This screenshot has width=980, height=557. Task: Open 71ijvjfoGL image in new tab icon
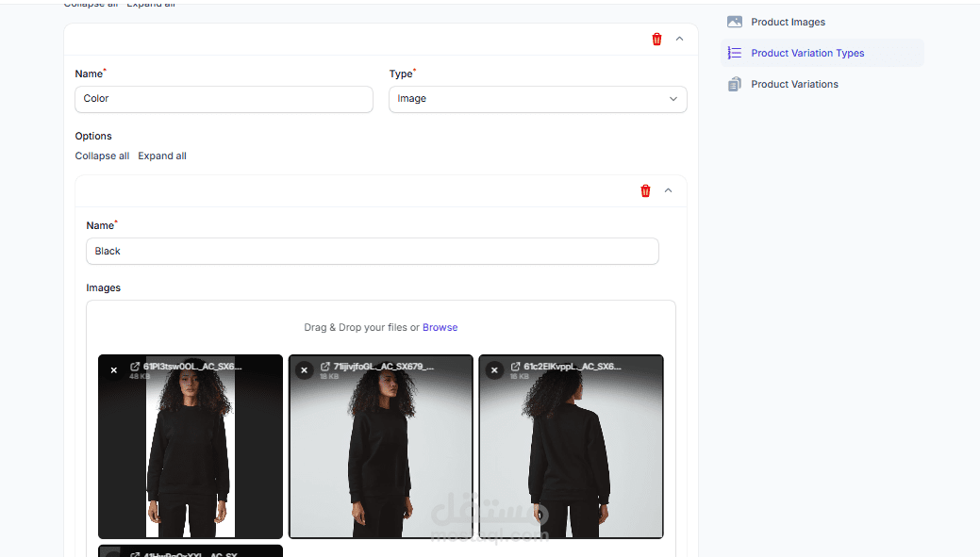point(325,367)
